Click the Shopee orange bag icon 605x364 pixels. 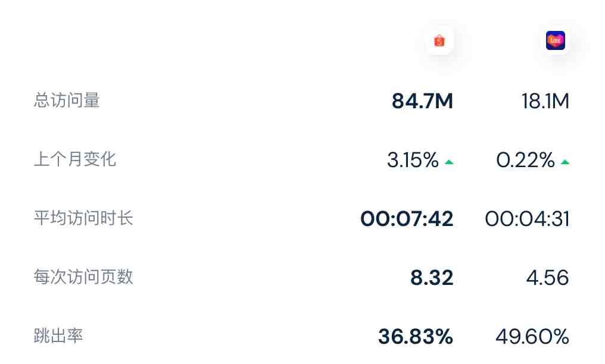pos(439,40)
